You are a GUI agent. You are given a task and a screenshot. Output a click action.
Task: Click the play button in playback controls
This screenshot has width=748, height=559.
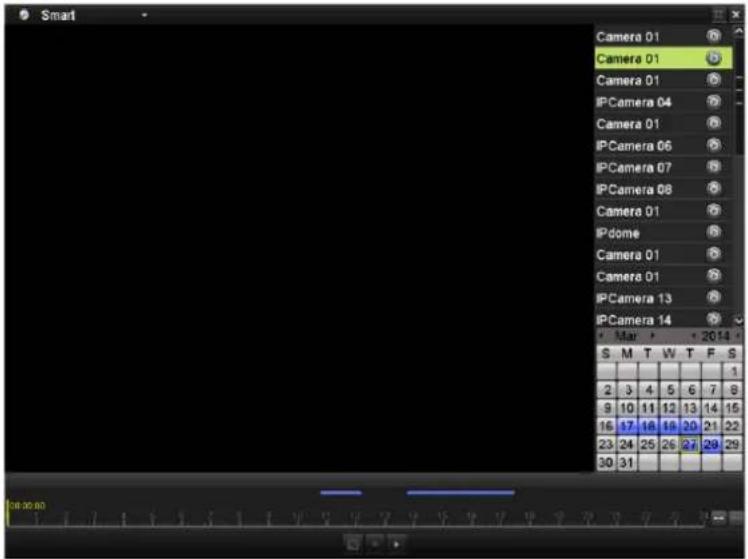(396, 544)
